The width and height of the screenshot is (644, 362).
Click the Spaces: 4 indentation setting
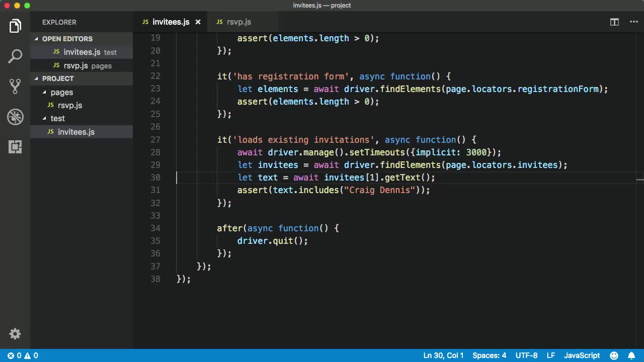coord(489,355)
